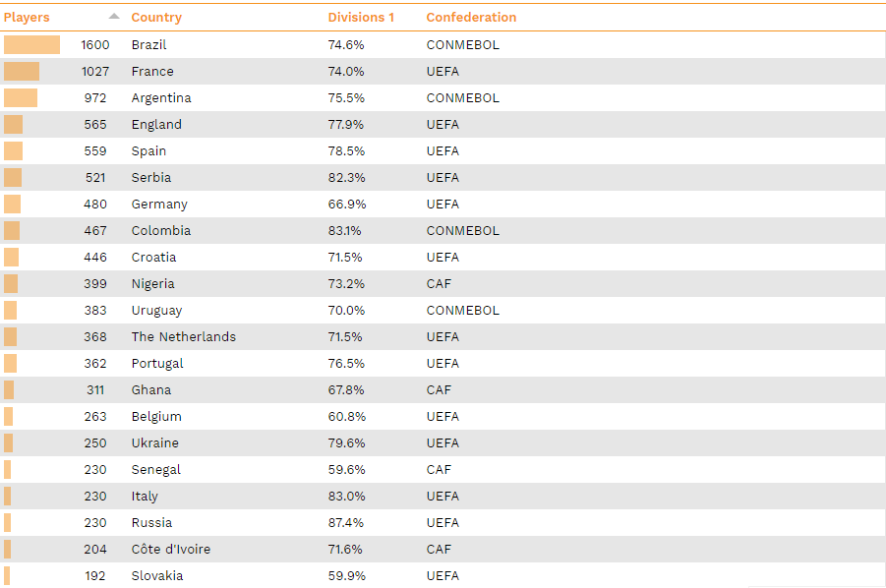Screen dimensions: 886x588
Task: Sort table by Country column header
Action: (x=156, y=18)
